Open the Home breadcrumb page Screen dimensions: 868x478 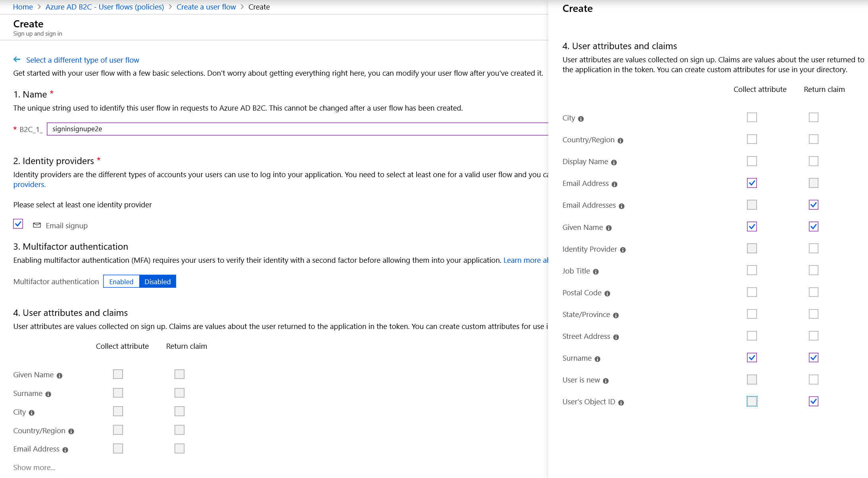pos(23,7)
